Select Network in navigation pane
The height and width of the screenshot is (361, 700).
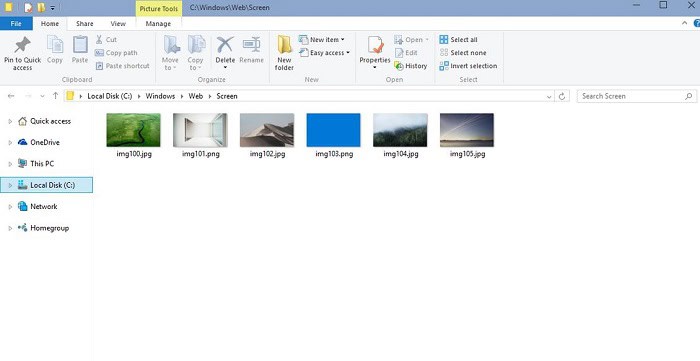(x=38, y=207)
